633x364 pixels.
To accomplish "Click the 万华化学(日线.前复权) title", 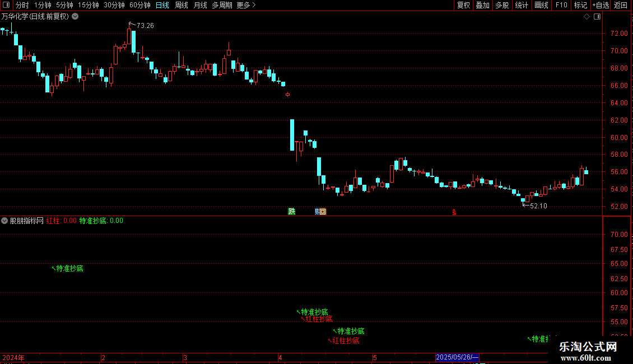I will tap(35, 17).
